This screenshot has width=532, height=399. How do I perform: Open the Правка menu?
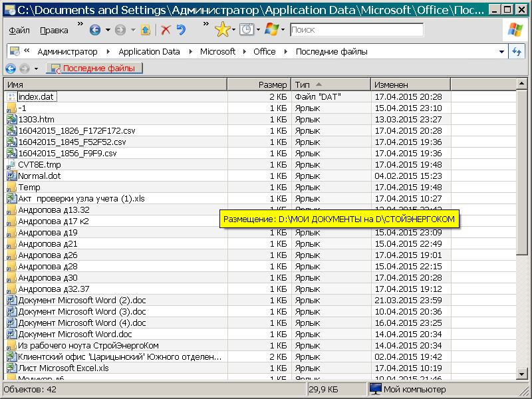pos(54,31)
